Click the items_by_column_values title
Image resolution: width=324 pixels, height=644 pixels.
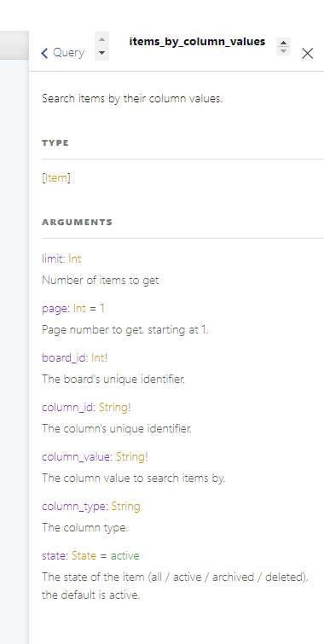point(197,42)
